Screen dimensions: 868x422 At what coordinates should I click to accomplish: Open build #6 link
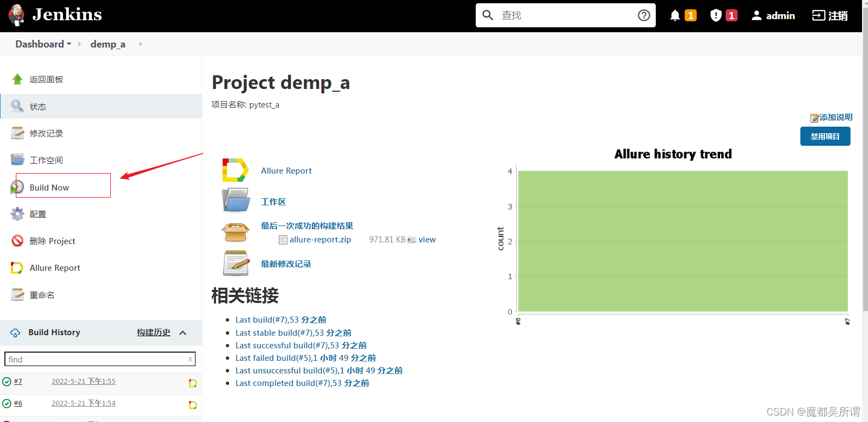(x=18, y=403)
